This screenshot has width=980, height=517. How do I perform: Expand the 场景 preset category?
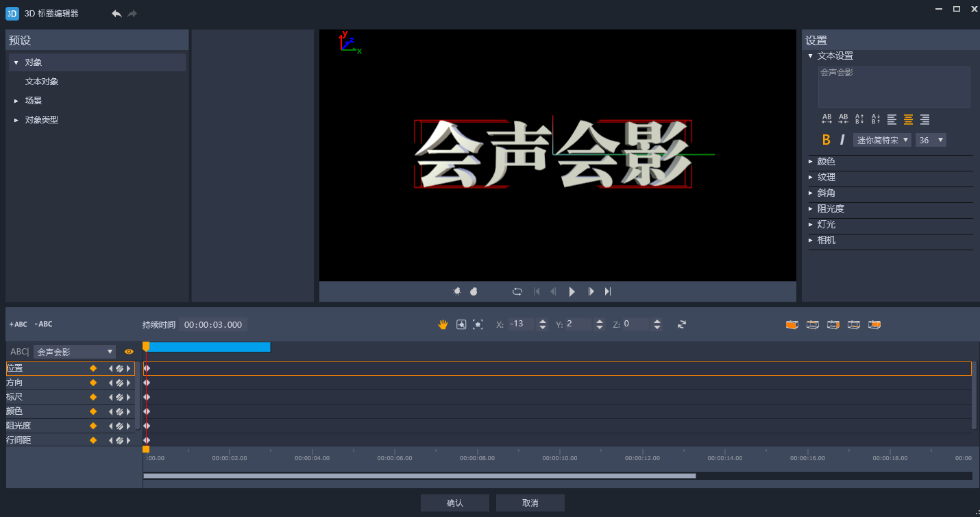coord(16,101)
